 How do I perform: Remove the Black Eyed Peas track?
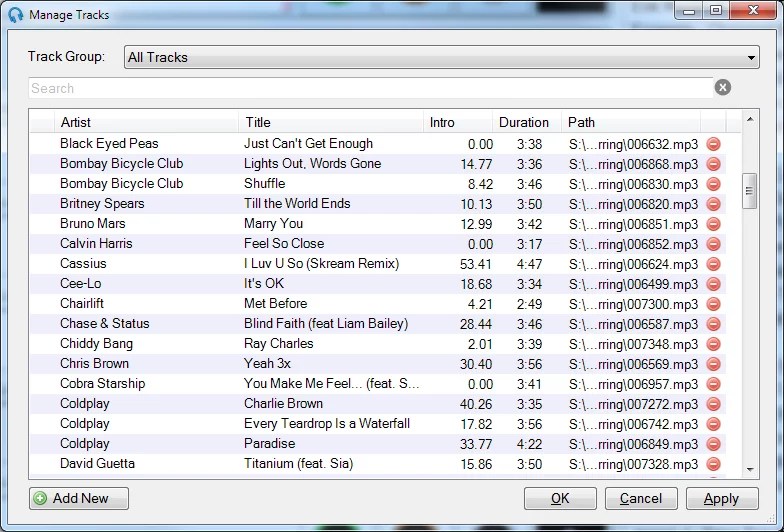[x=713, y=144]
